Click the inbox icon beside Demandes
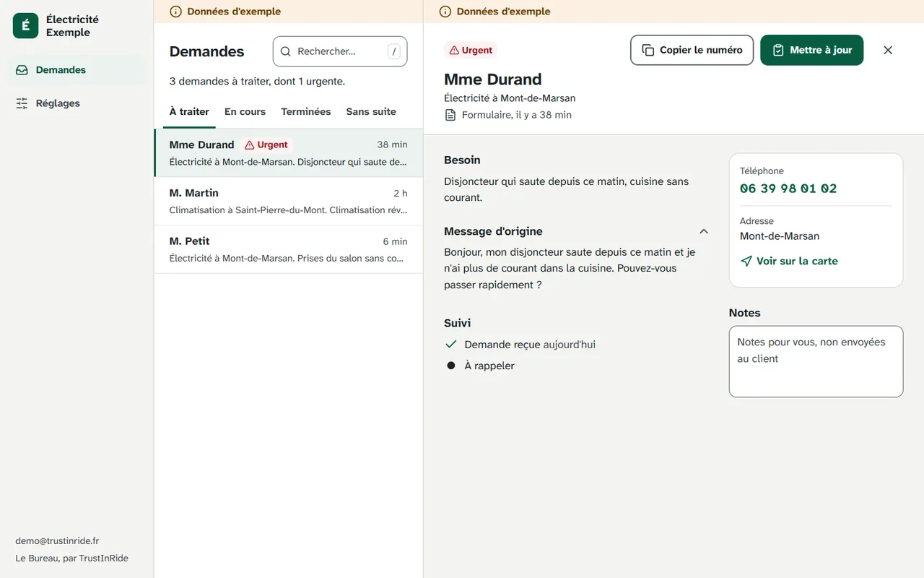Image resolution: width=924 pixels, height=578 pixels. [x=22, y=70]
